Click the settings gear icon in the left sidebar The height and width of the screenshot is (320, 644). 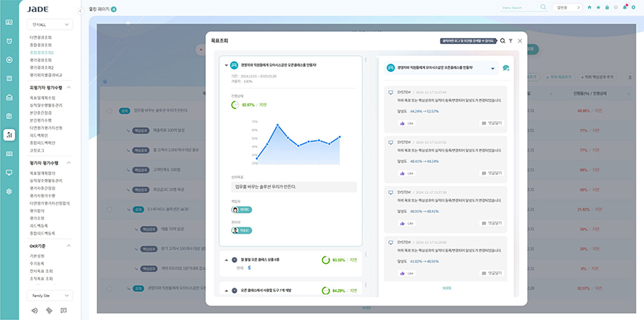[9, 191]
